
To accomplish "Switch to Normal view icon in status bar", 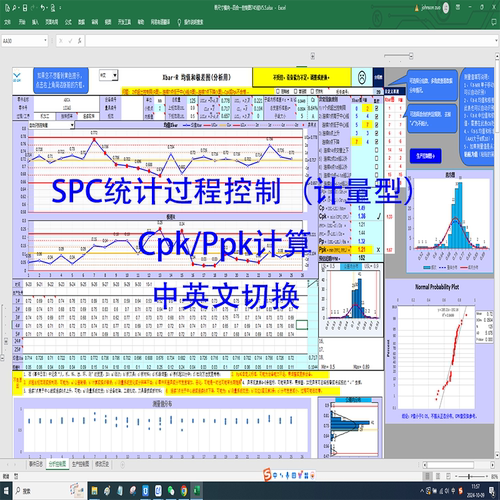I will click(x=427, y=476).
